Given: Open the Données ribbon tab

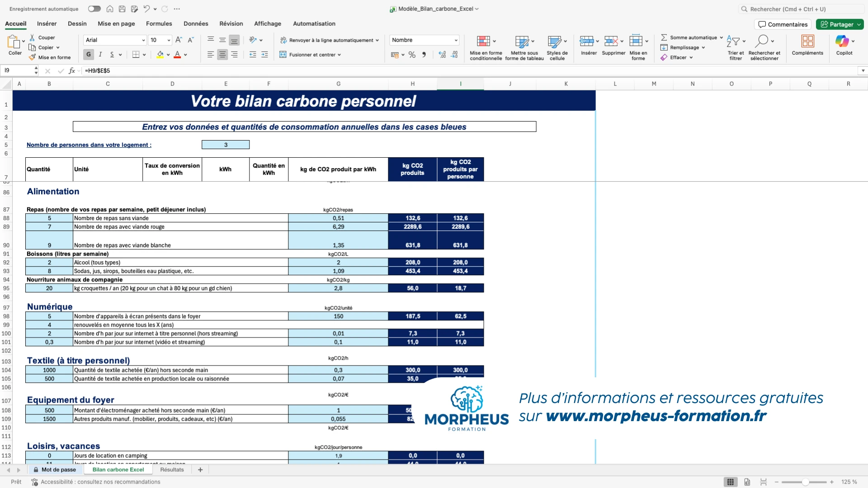Looking at the screenshot, I should (x=196, y=23).
